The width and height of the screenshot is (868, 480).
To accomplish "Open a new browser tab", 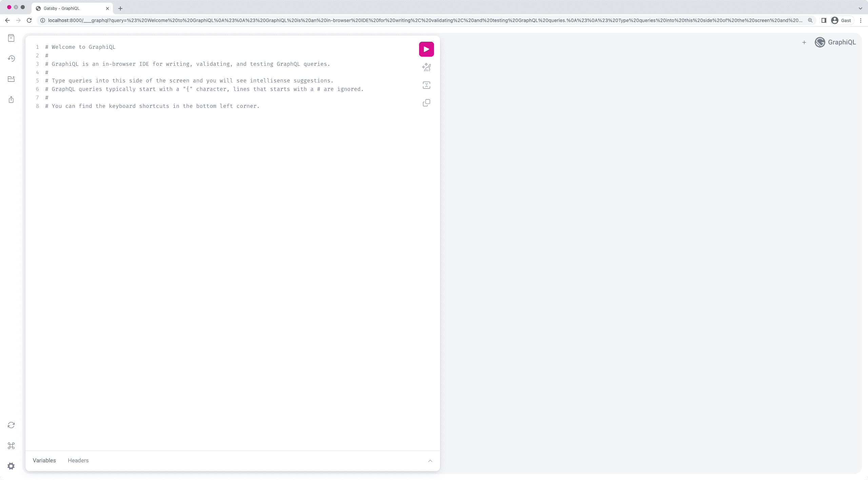I will tap(120, 8).
